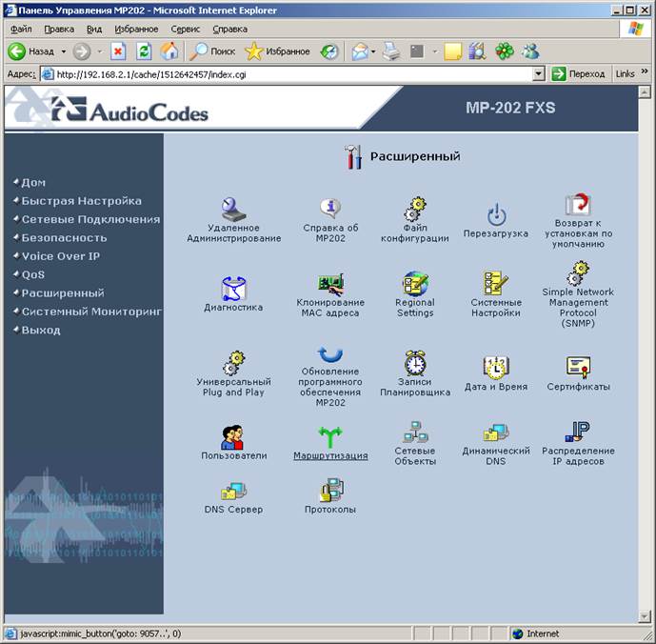The image size is (656, 644).
Task: Open the Протоколы lock icon
Action: 331,490
